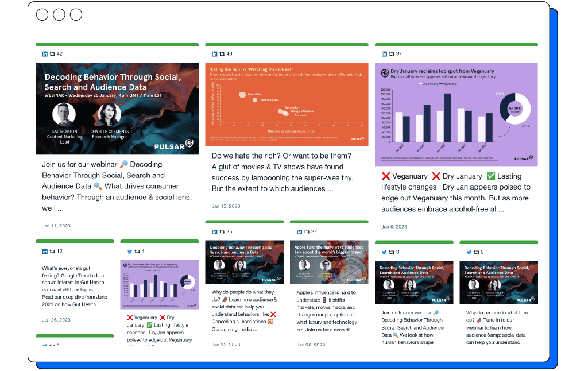Open the Apple Talk webinar thumbnail
The height and width of the screenshot is (371, 588).
[x=329, y=262]
